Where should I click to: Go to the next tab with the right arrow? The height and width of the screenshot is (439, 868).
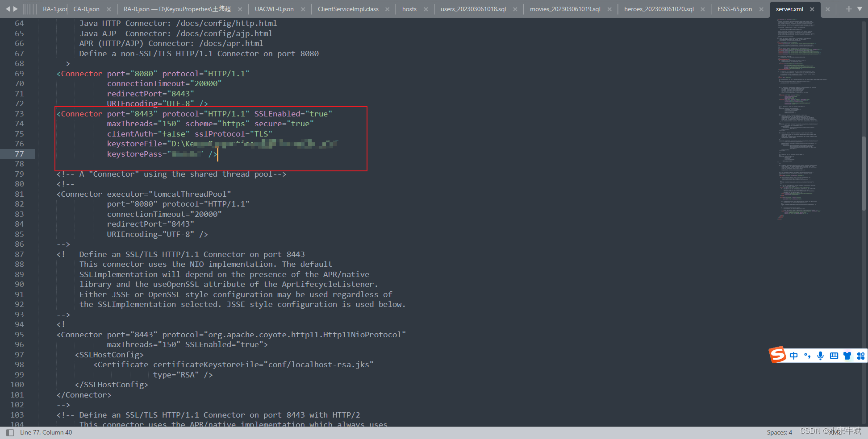point(16,9)
